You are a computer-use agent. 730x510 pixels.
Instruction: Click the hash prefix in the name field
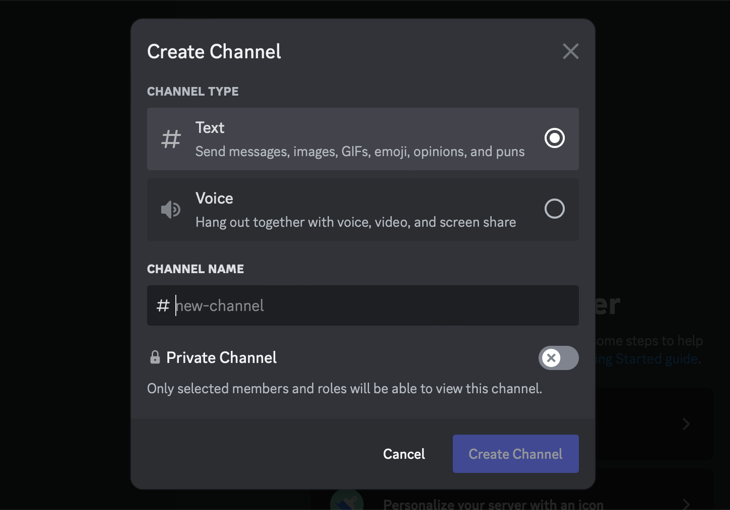click(163, 305)
